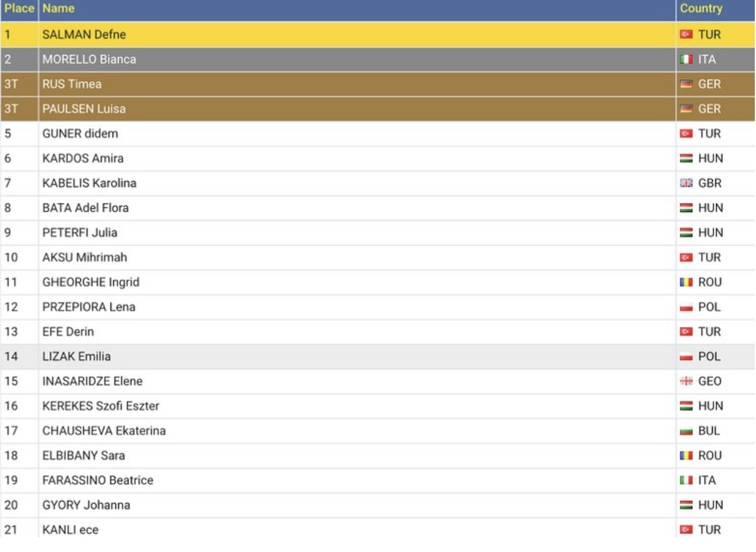Select the name PAULSEN Luisa

[84, 109]
